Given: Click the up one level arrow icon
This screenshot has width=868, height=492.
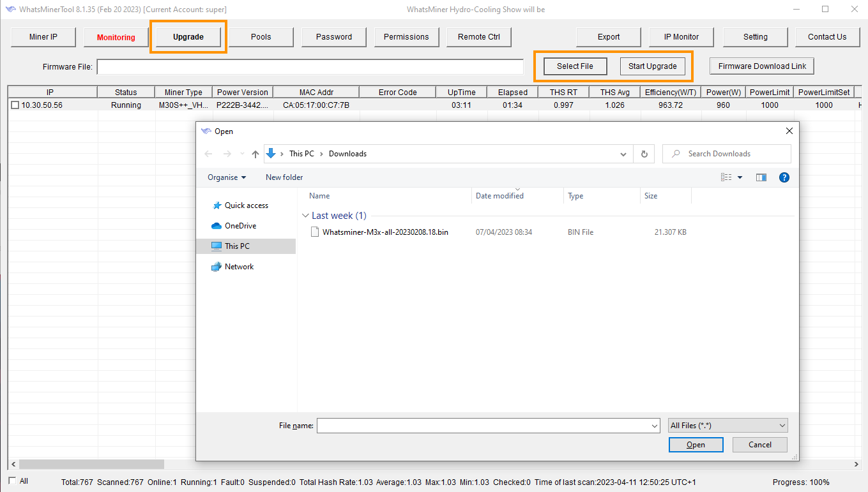Looking at the screenshot, I should pyautogui.click(x=255, y=153).
